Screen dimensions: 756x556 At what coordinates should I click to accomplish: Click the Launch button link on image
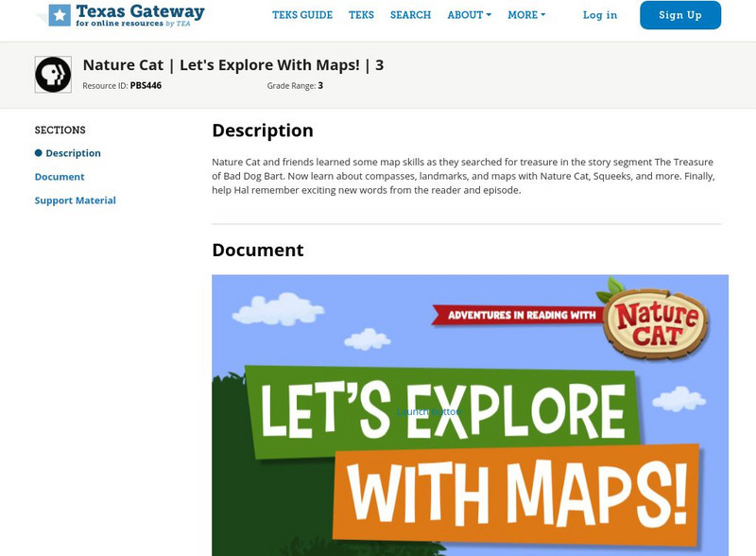click(429, 411)
